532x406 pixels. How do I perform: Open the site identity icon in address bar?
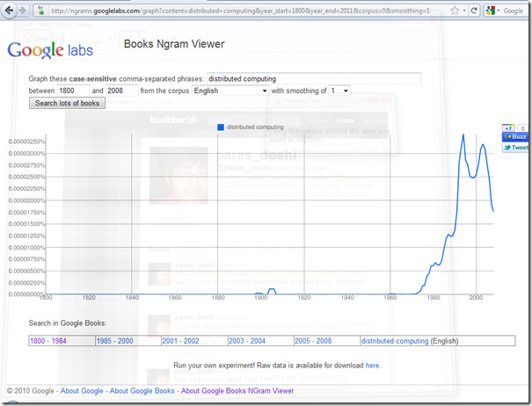click(x=41, y=11)
